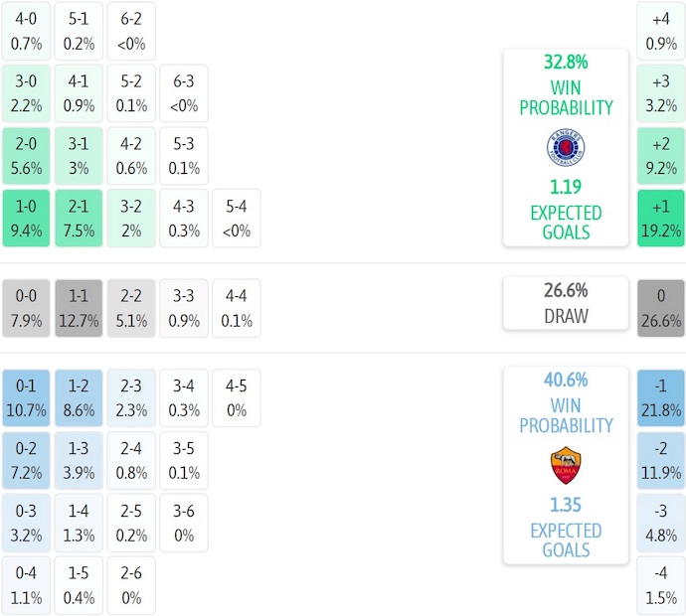Image resolution: width=686 pixels, height=616 pixels.
Task: Click the 32.8% win probability text
Action: [566, 62]
